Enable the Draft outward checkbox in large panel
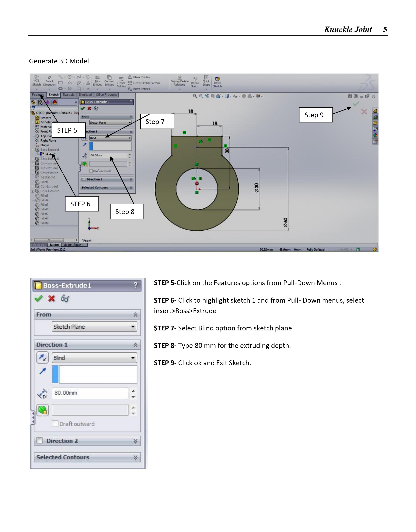The height and width of the screenshot is (532, 416). pyautogui.click(x=55, y=424)
